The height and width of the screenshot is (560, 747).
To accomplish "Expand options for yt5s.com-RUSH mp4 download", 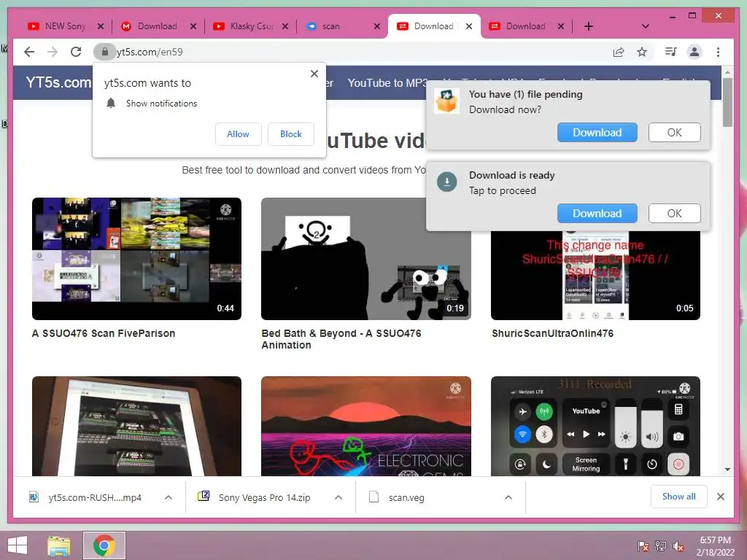I will pos(169,497).
